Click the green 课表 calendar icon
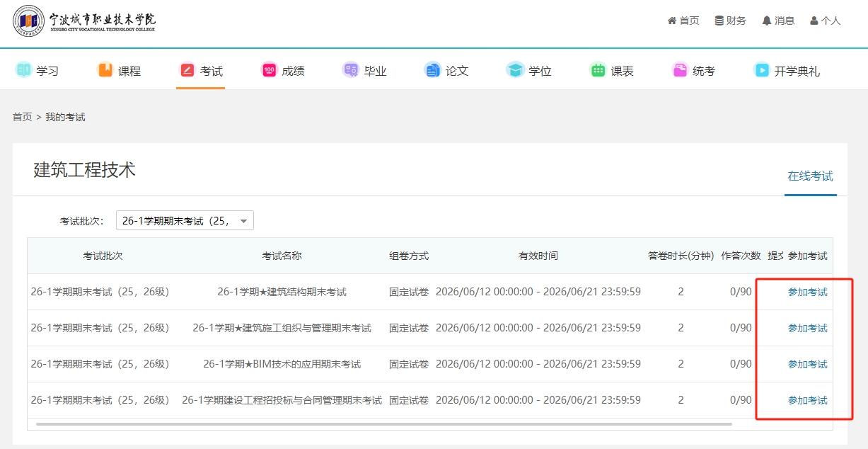868x449 pixels. tap(598, 70)
